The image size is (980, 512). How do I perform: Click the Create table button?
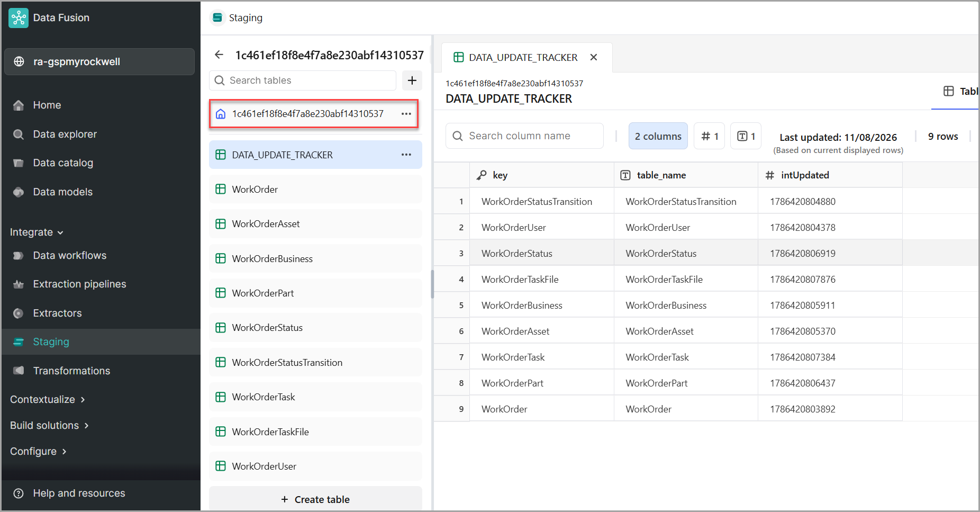pyautogui.click(x=315, y=499)
